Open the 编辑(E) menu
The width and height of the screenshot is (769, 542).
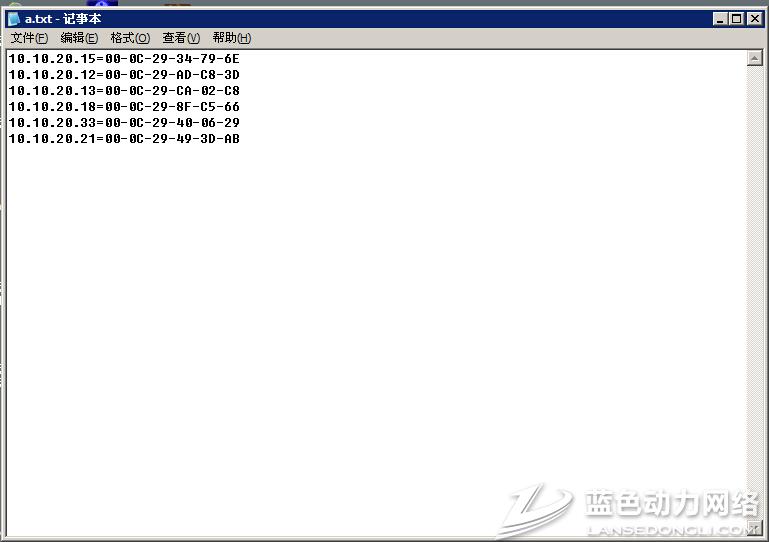point(79,38)
